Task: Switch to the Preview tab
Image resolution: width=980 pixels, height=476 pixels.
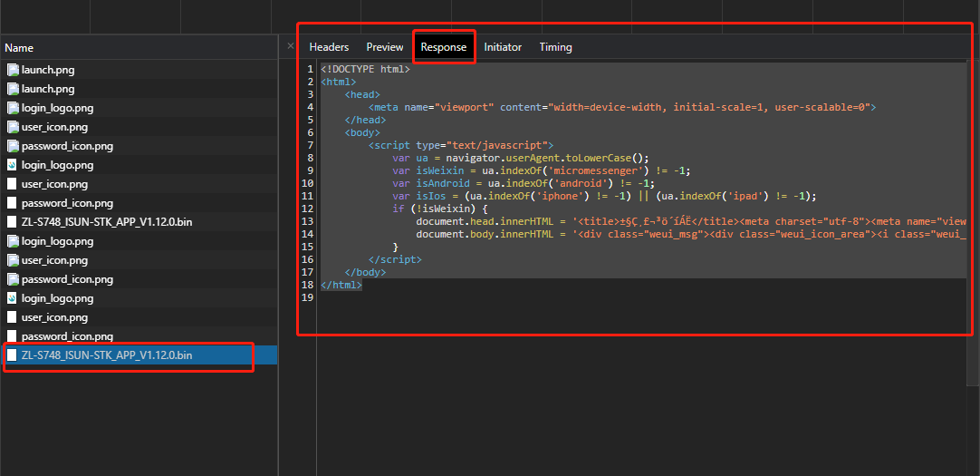Action: [384, 47]
